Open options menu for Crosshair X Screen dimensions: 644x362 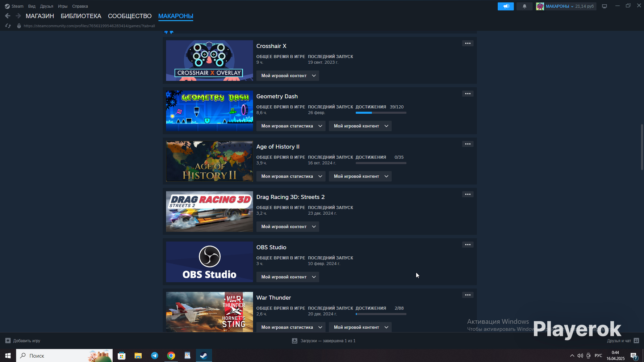pyautogui.click(x=468, y=43)
